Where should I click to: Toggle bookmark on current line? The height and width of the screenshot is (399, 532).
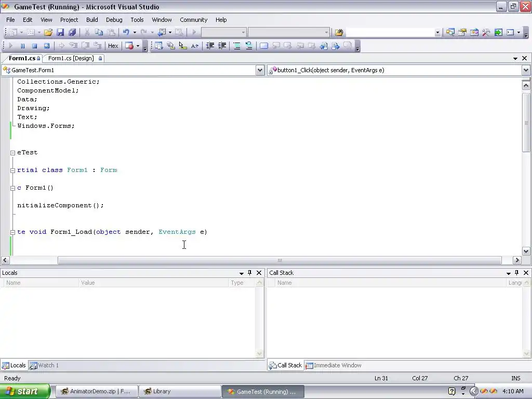click(263, 46)
